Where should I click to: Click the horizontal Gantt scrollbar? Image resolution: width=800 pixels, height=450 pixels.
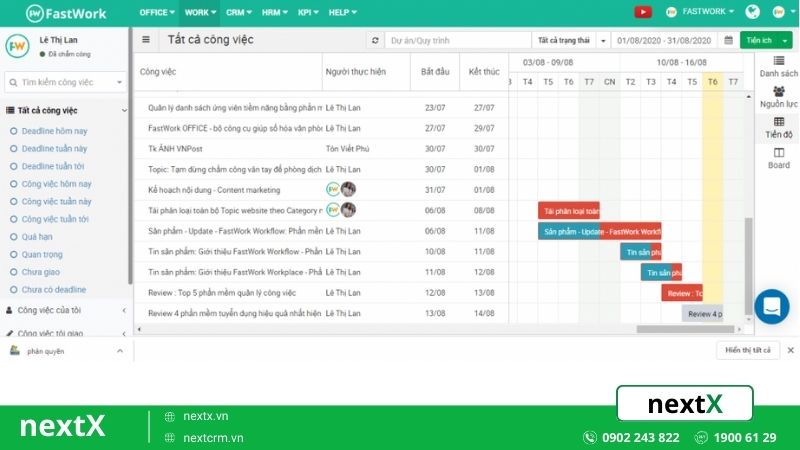[x=685, y=329]
